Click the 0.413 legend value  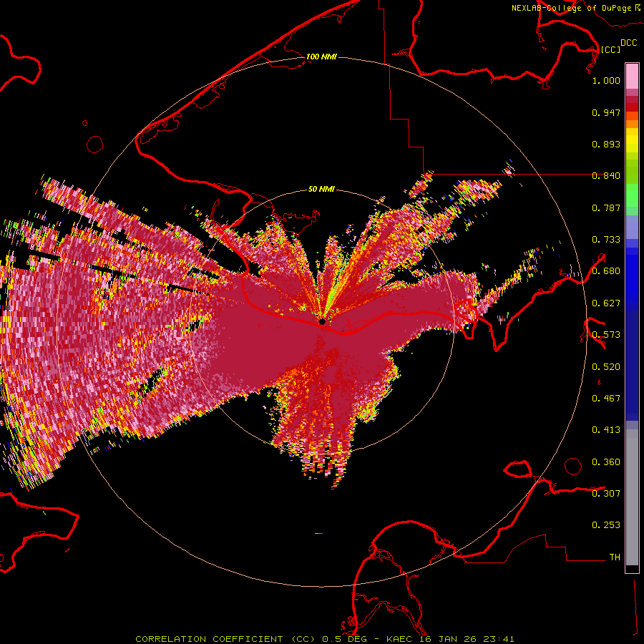606,430
